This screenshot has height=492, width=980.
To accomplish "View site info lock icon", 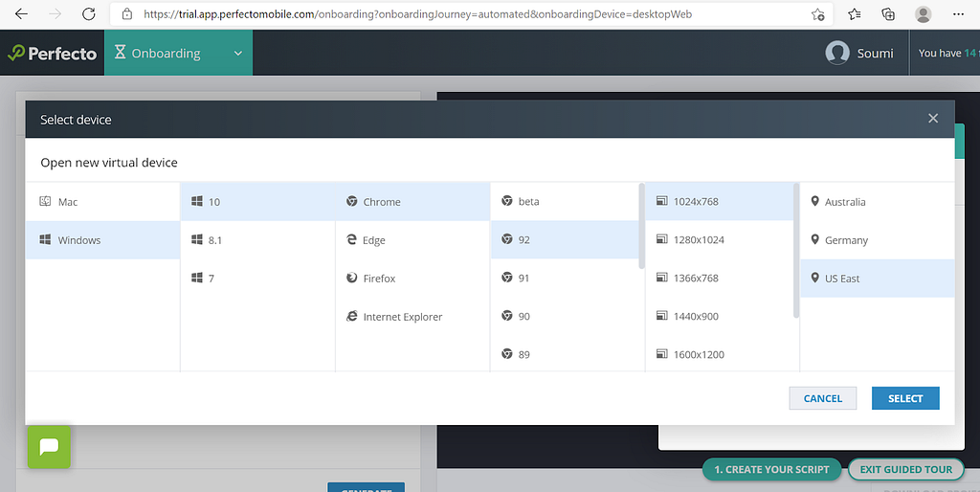I will click(x=127, y=13).
